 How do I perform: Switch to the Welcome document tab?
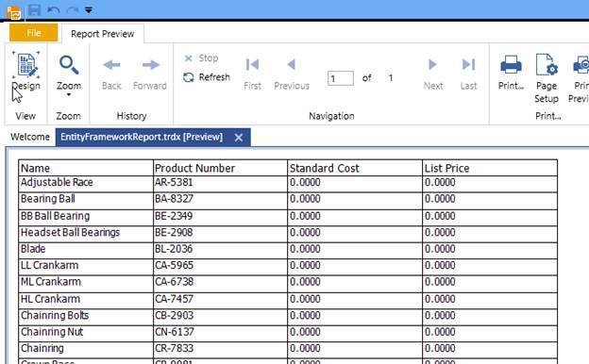[30, 137]
